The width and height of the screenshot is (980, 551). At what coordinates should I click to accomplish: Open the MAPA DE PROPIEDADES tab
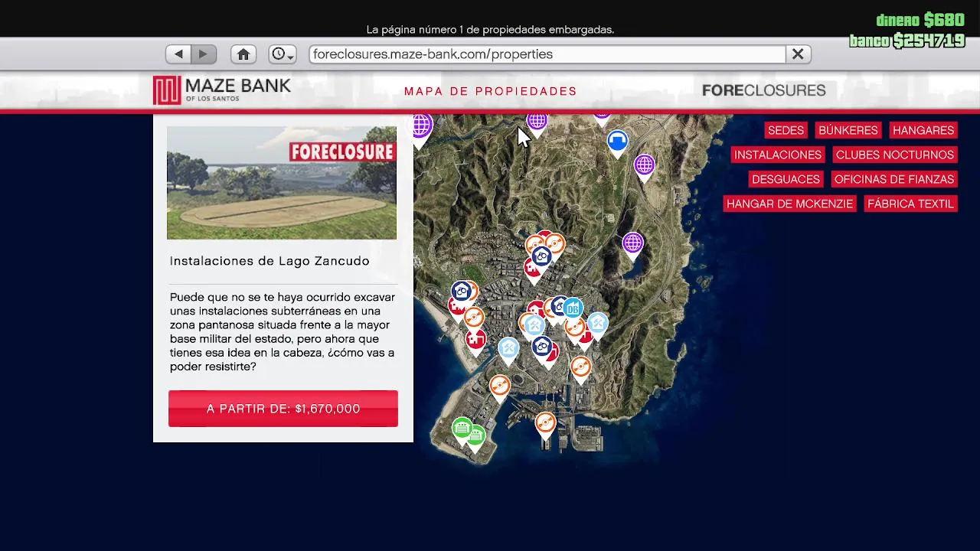[491, 91]
